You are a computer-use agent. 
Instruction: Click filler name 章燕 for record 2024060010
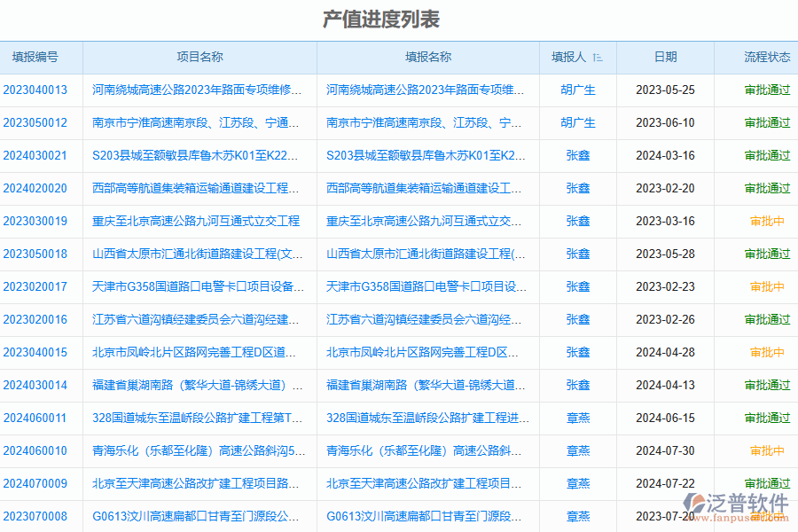click(578, 450)
